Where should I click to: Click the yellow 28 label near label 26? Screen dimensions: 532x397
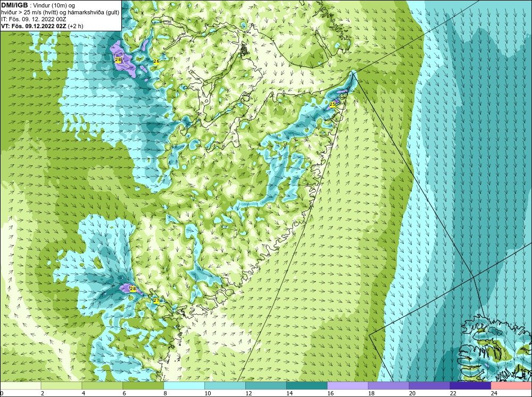point(118,60)
